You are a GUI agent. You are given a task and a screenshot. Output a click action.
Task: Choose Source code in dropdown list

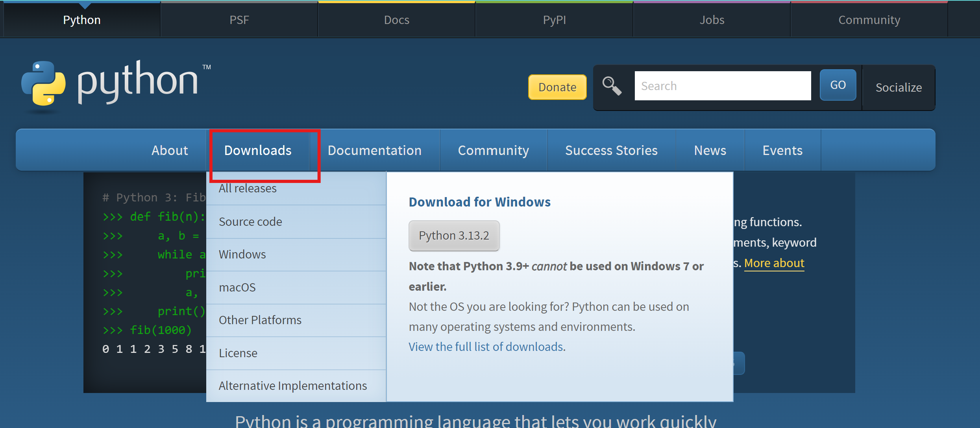click(x=250, y=221)
